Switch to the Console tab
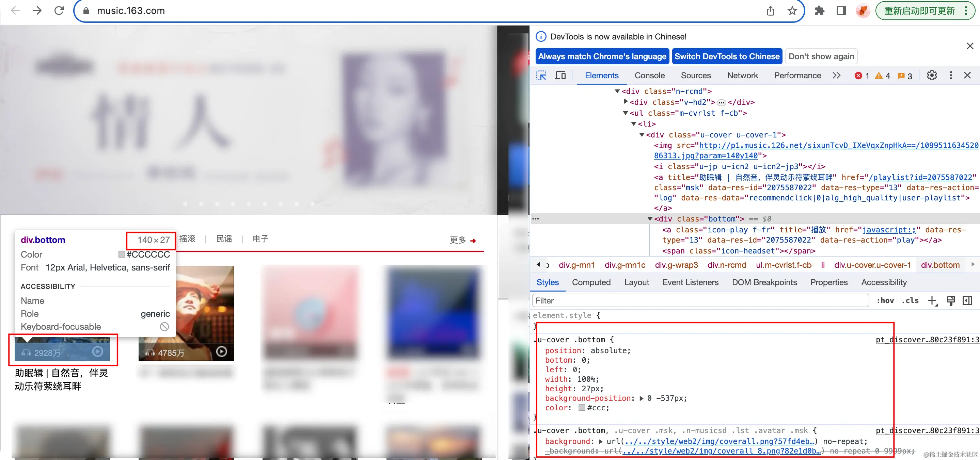Screen dimensions: 980x460 click(649, 75)
